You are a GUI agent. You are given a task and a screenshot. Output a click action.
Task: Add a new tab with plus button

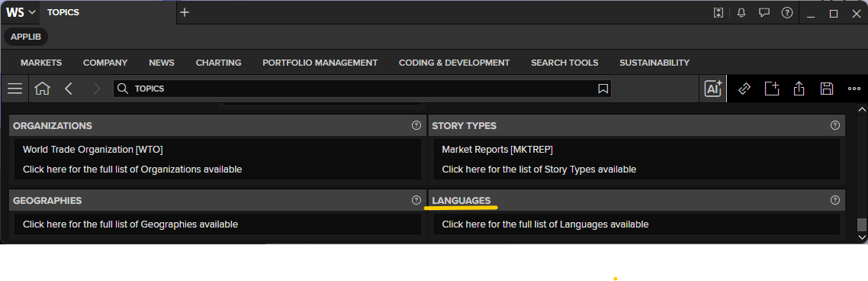(x=185, y=12)
